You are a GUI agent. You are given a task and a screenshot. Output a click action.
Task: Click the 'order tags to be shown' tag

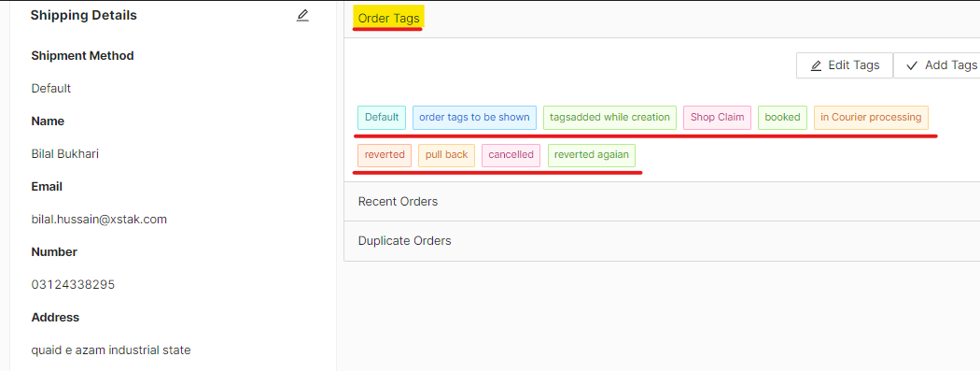tap(474, 118)
